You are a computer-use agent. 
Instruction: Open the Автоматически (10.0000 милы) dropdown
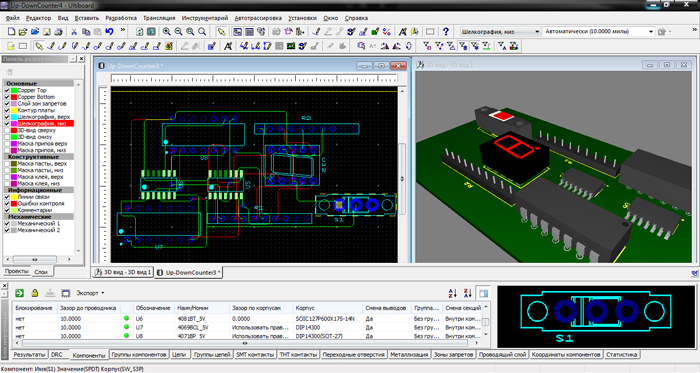point(651,32)
